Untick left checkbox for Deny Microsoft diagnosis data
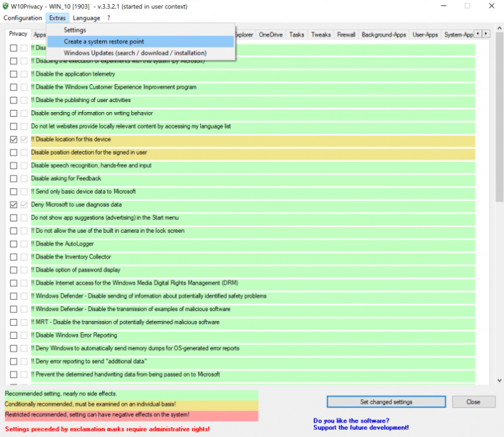 point(14,205)
